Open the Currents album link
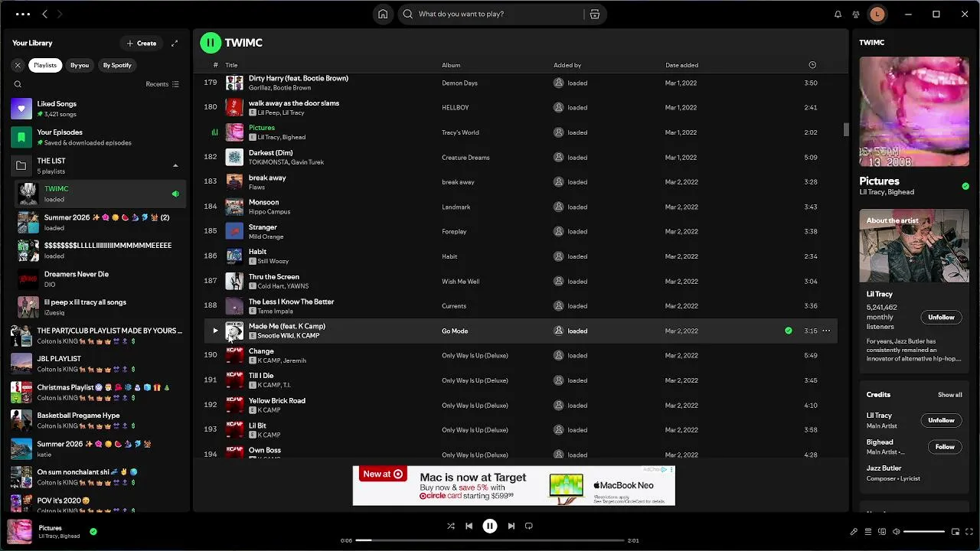The height and width of the screenshot is (551, 980). (x=454, y=306)
